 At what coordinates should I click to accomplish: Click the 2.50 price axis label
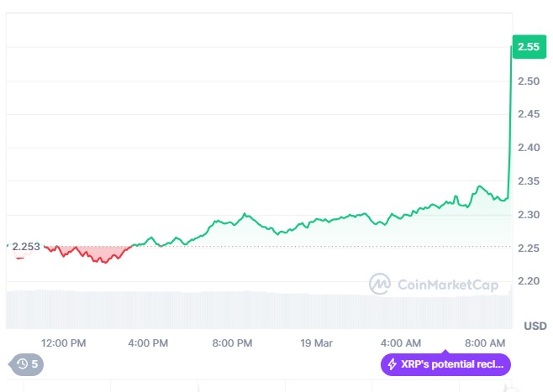[x=529, y=81]
